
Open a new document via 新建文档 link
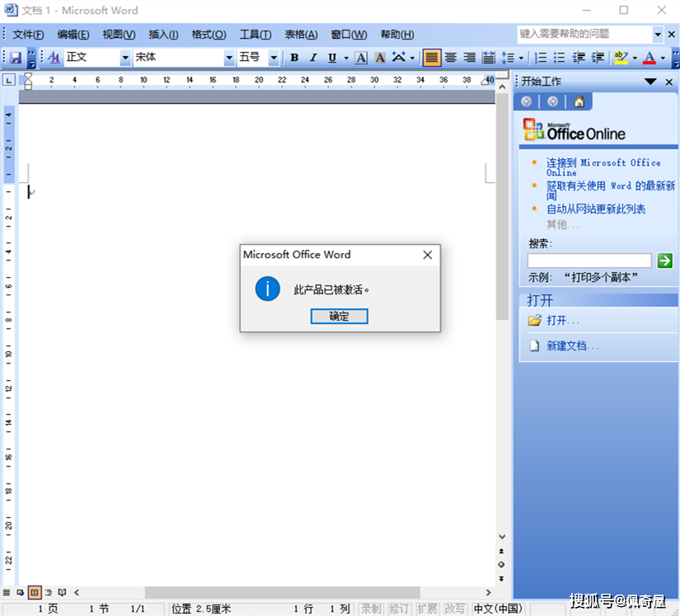point(569,346)
